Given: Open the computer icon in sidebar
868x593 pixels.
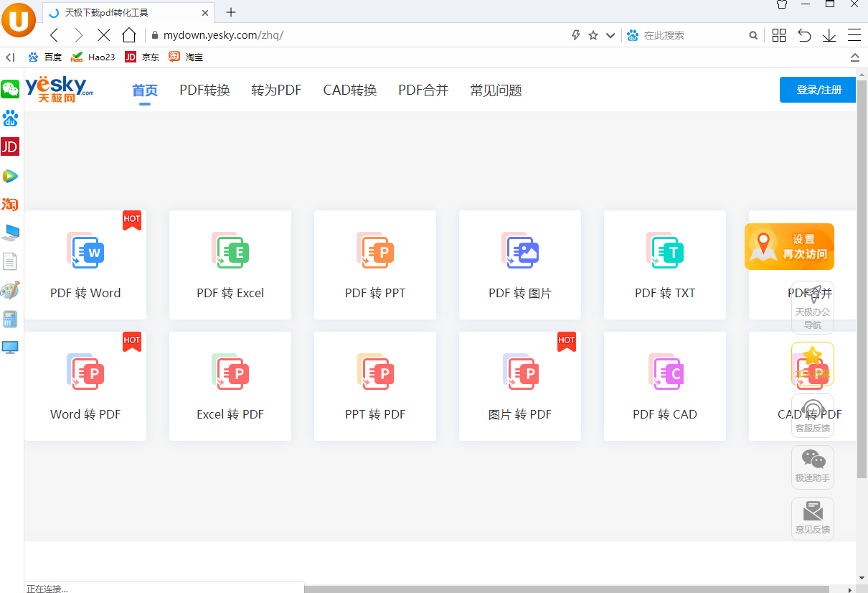Looking at the screenshot, I should click(x=10, y=233).
